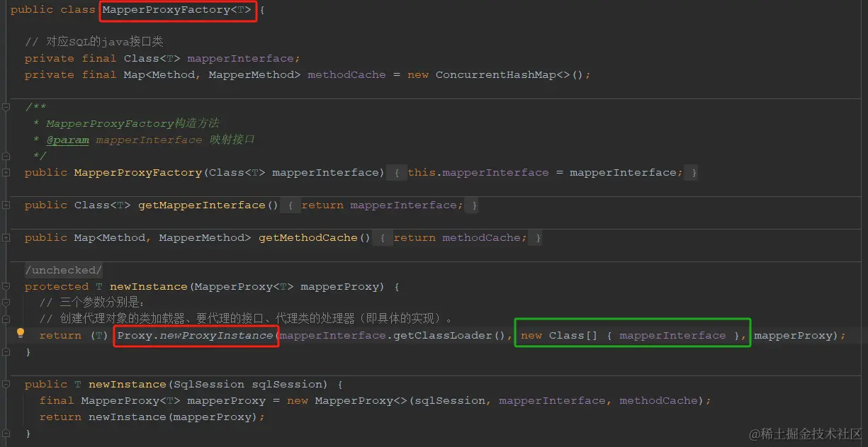Screen dimensions: 868x447
Task: Collapse the newInstance(SqlSession sqlSession) method fold marker
Action: (x=6, y=385)
